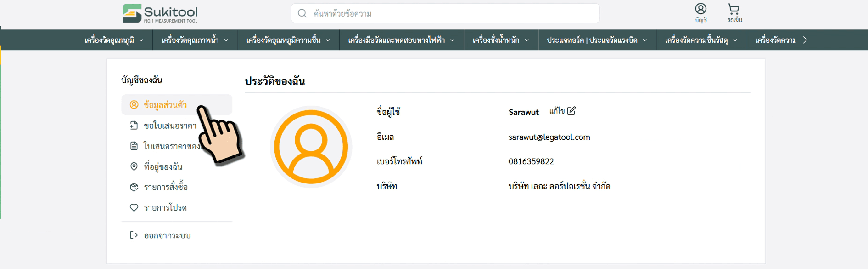Click the orange profile avatar picture

(311, 147)
